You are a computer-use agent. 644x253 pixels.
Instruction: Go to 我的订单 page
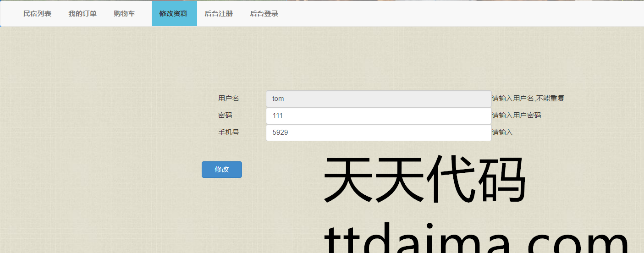83,14
